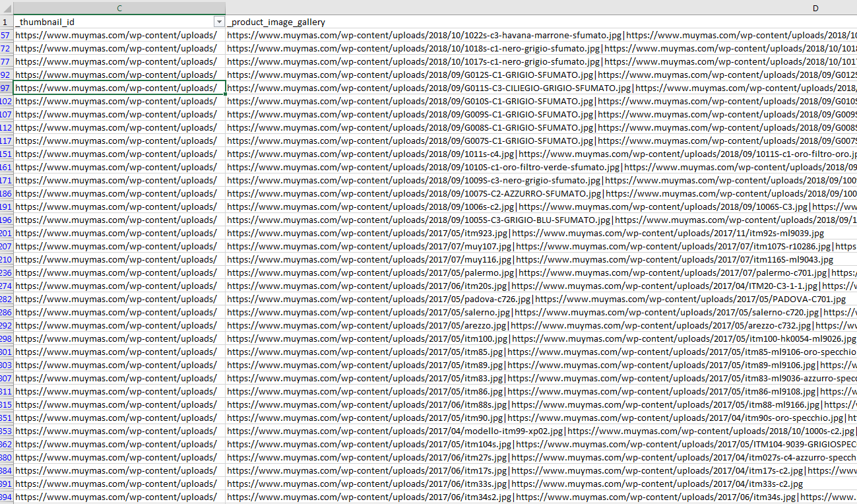Screen dimensions: 857x504
Task: Select the row 353 header
Action: click(7, 431)
